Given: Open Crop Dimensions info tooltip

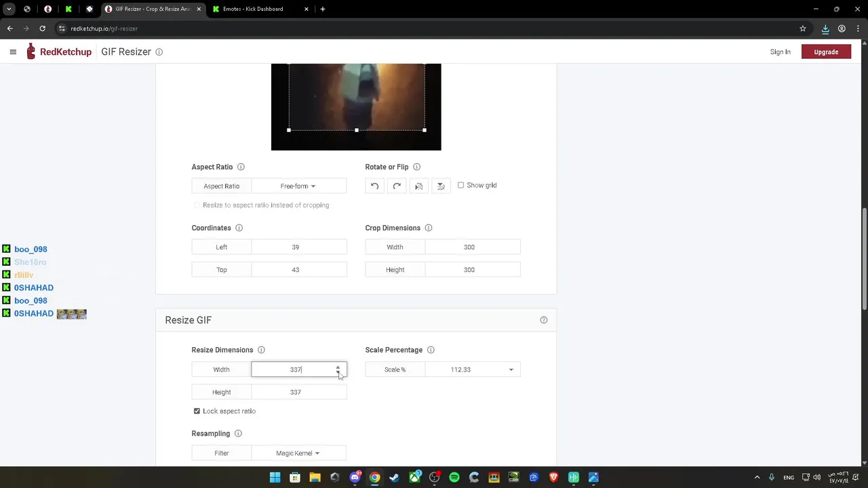Looking at the screenshot, I should click(428, 228).
